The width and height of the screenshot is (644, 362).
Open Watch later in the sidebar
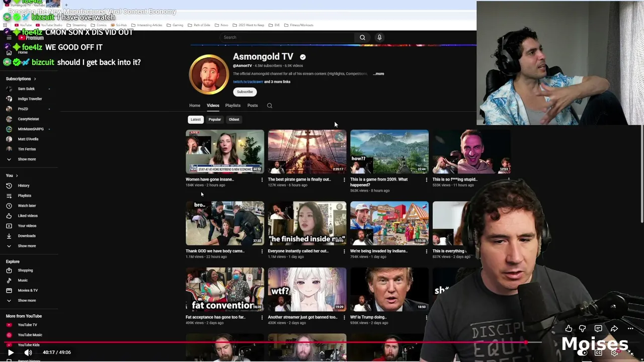point(27,206)
